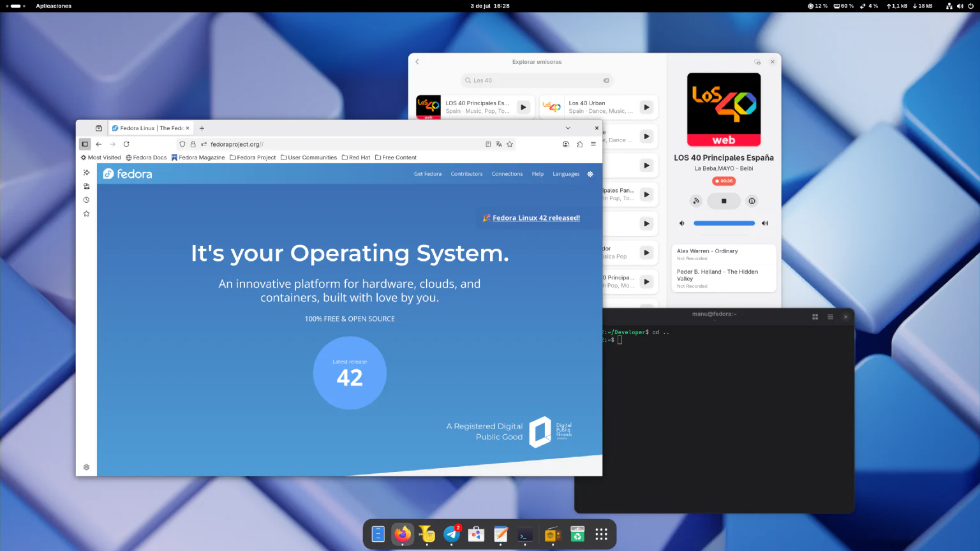
Task: Open Get Fedora menu on site
Action: (427, 174)
